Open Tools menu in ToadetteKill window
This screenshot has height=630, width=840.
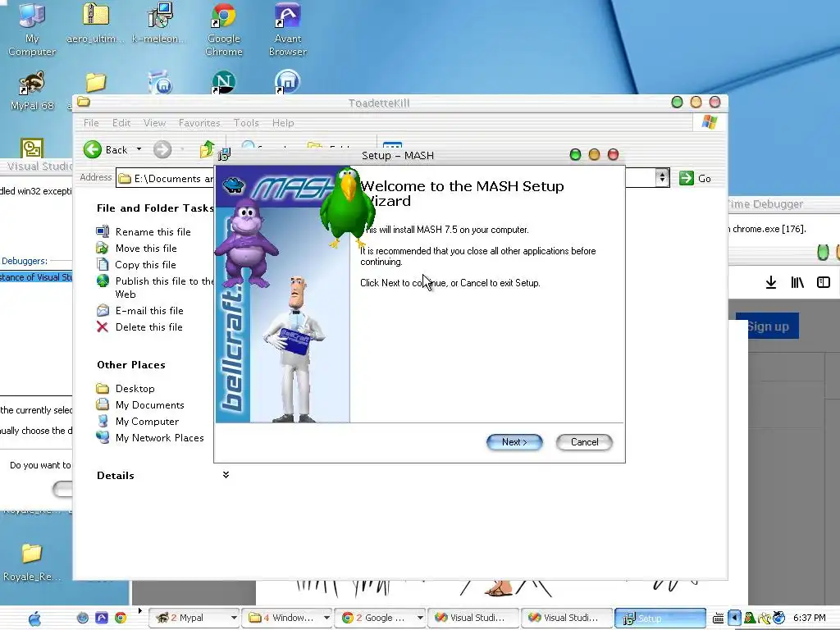pyautogui.click(x=246, y=123)
